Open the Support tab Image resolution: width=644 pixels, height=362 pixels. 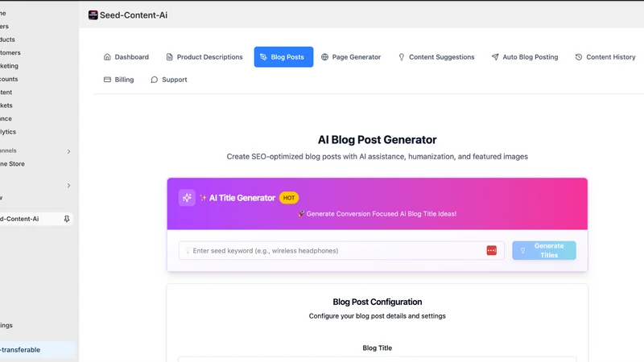pos(169,80)
